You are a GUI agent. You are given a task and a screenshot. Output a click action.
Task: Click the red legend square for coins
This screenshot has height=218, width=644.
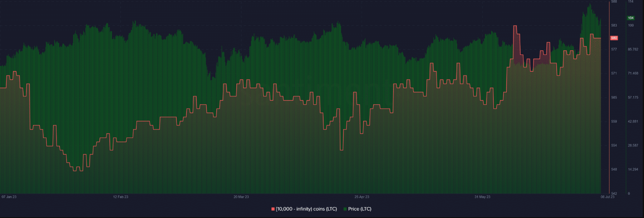coord(273,209)
